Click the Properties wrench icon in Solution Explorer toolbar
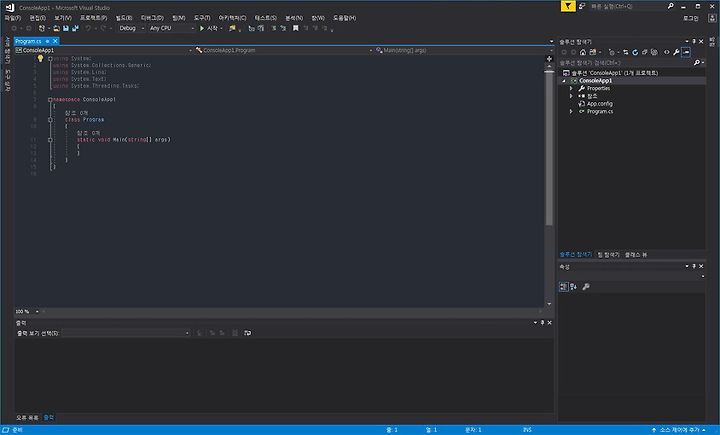Image resolution: width=720 pixels, height=435 pixels. 676,52
